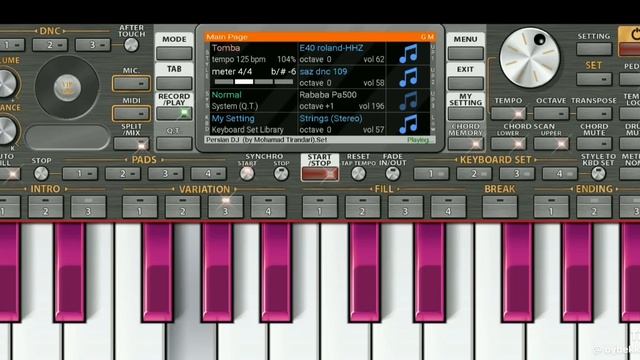Select Variation 2
Image resolution: width=640 pixels, height=360 pixels.
(182, 207)
